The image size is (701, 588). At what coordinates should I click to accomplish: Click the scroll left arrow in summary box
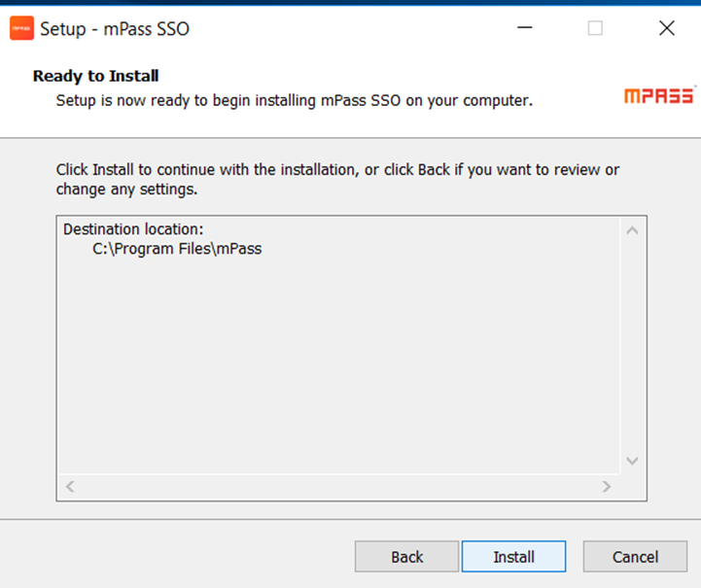pos(70,486)
